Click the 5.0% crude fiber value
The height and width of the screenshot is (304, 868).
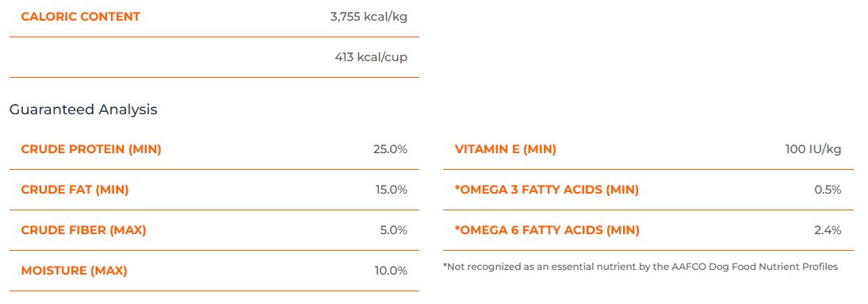coord(394,230)
